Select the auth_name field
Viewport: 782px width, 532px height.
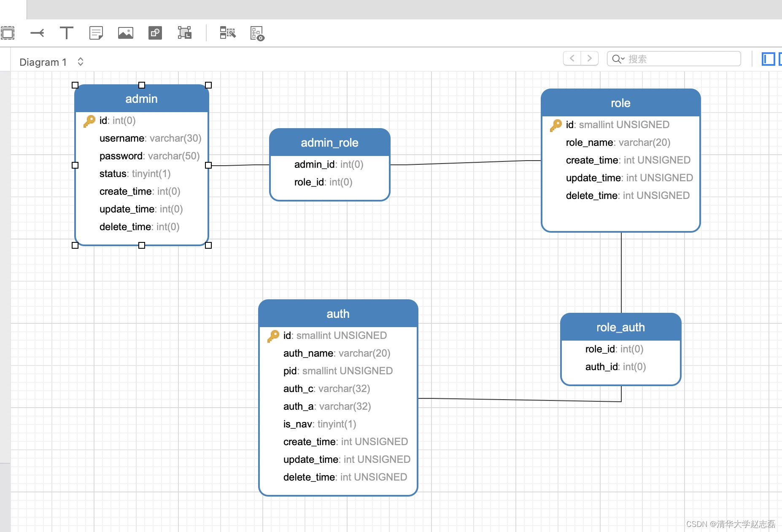[338, 353]
